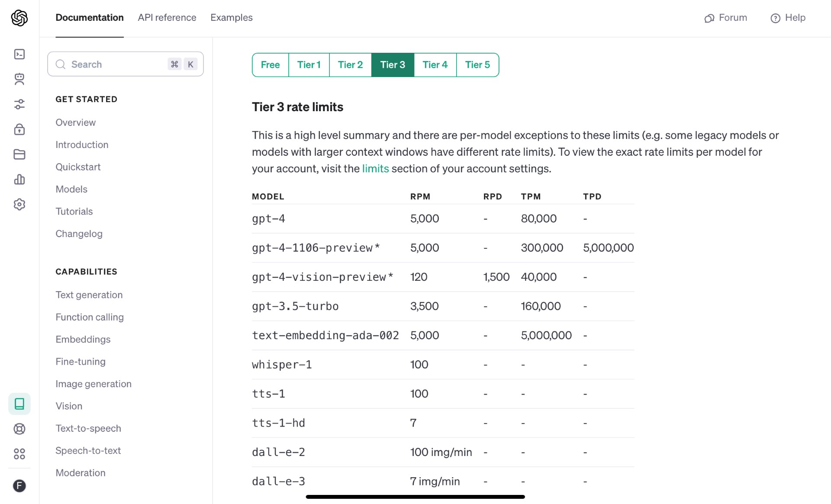The width and height of the screenshot is (831, 504).
Task: Open the Examples tab
Action: tap(232, 18)
